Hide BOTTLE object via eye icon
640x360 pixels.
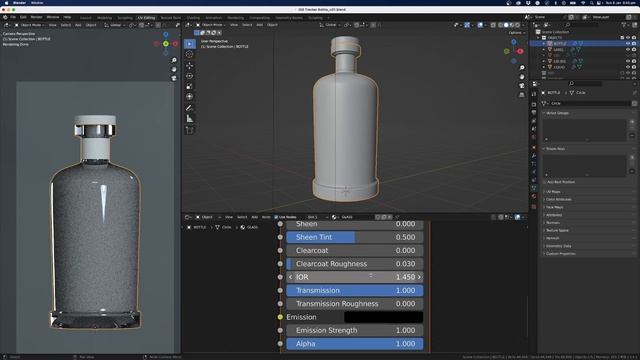coord(628,43)
